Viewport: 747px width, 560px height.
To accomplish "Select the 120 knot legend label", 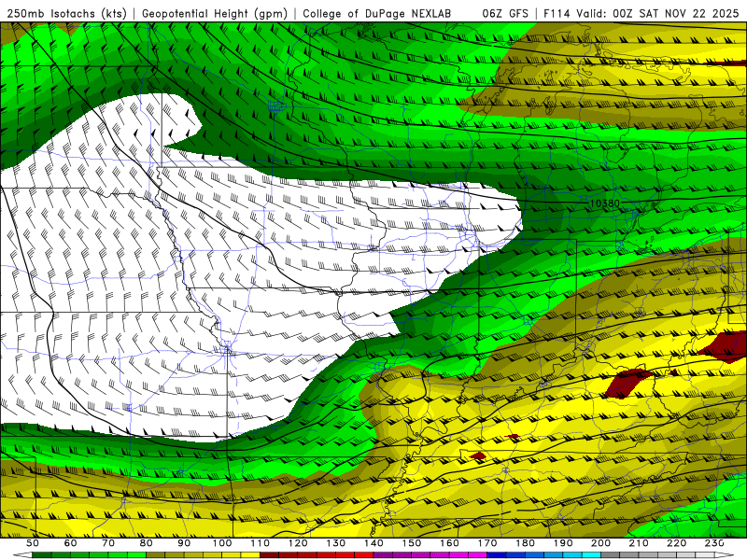I will [x=298, y=543].
